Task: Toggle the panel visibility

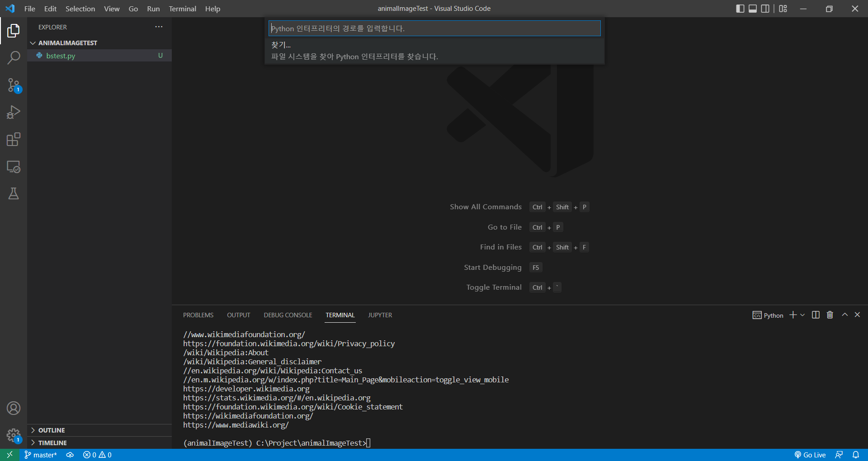Action: coord(752,8)
